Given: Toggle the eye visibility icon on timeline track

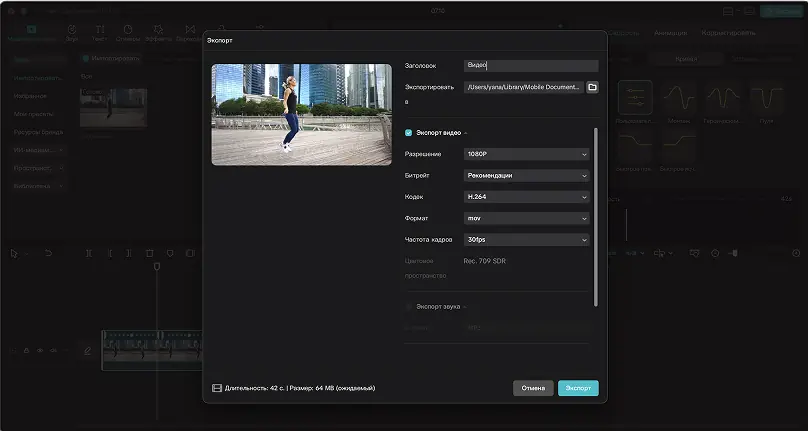Looking at the screenshot, I should tap(40, 351).
